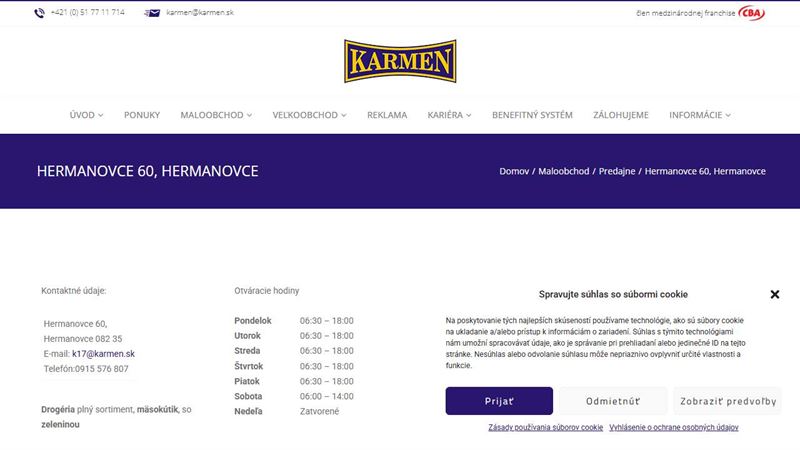The height and width of the screenshot is (450, 800).
Task: Expand the Veľkoobchod menu chevron
Action: (343, 115)
